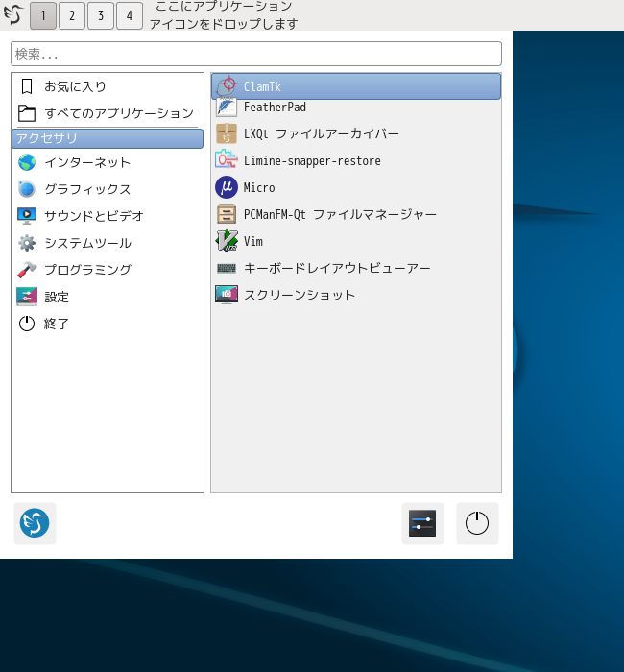Select the 設定 text label
This screenshot has width=624, height=672.
coord(57,297)
